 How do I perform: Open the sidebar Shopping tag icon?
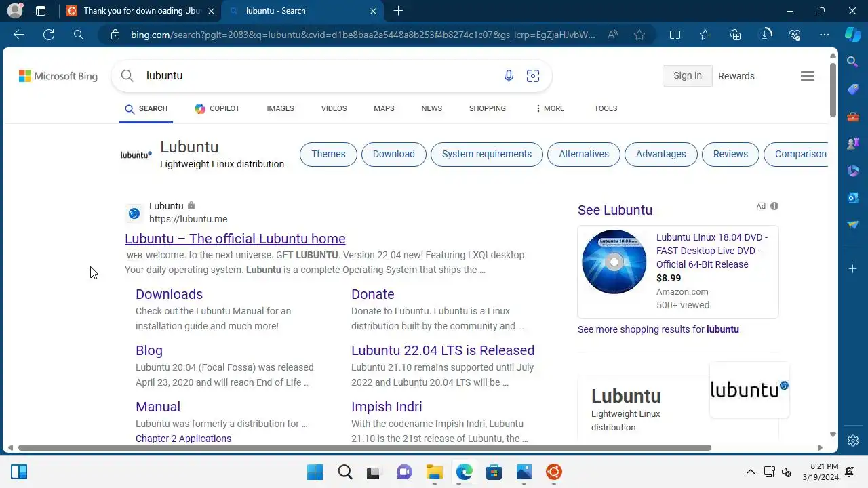853,89
